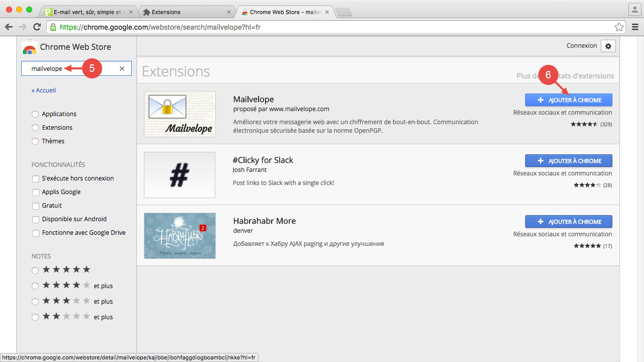Image resolution: width=644 pixels, height=362 pixels.
Task: Clear the mailvelope search with the X
Action: 122,69
